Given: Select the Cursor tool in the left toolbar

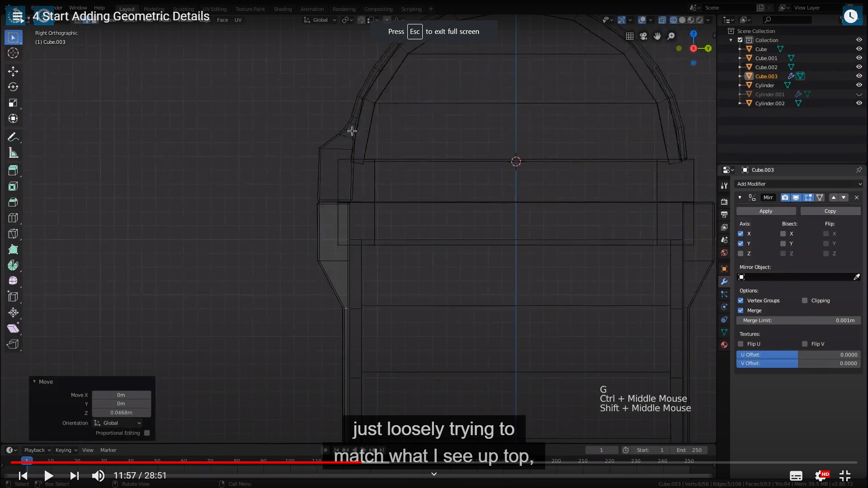Looking at the screenshot, I should click(13, 53).
